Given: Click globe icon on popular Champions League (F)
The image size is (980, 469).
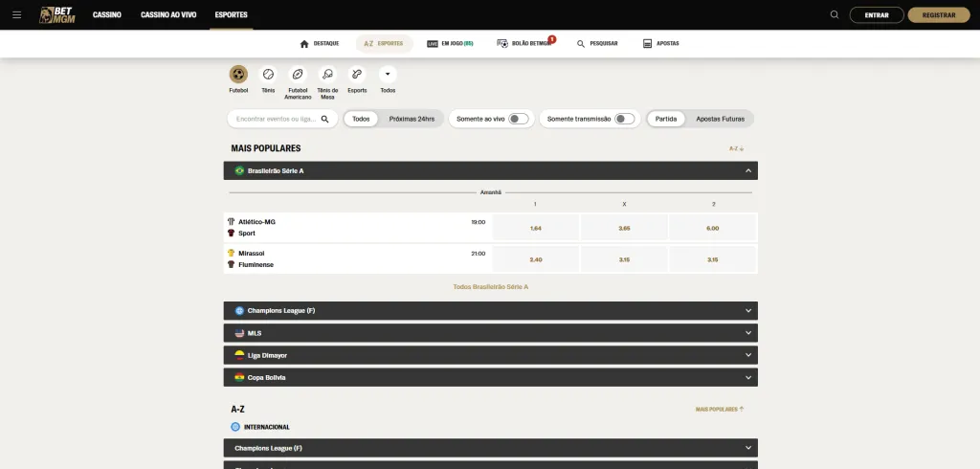Looking at the screenshot, I should click(x=239, y=311).
